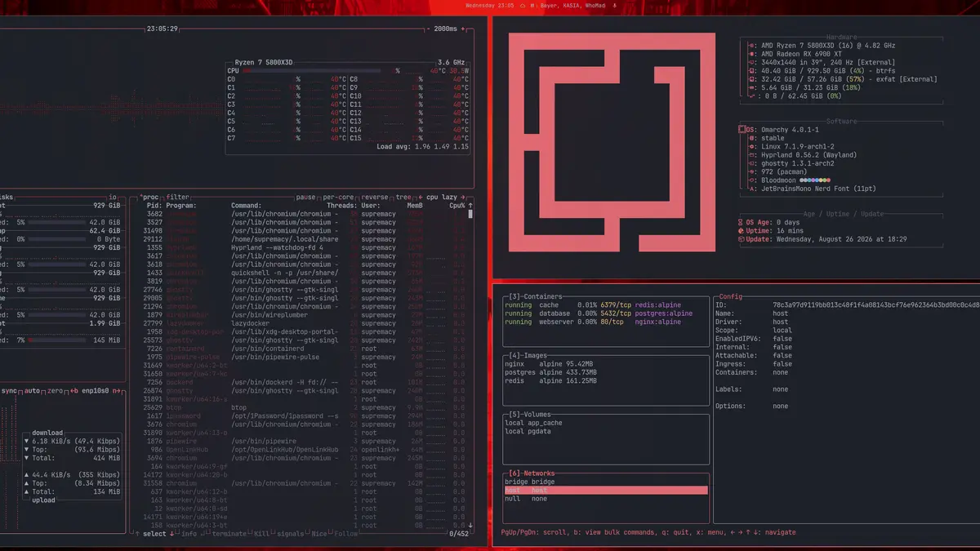Open the Config tab in lazydocker
This screenshot has width=980, height=551.
coord(731,297)
